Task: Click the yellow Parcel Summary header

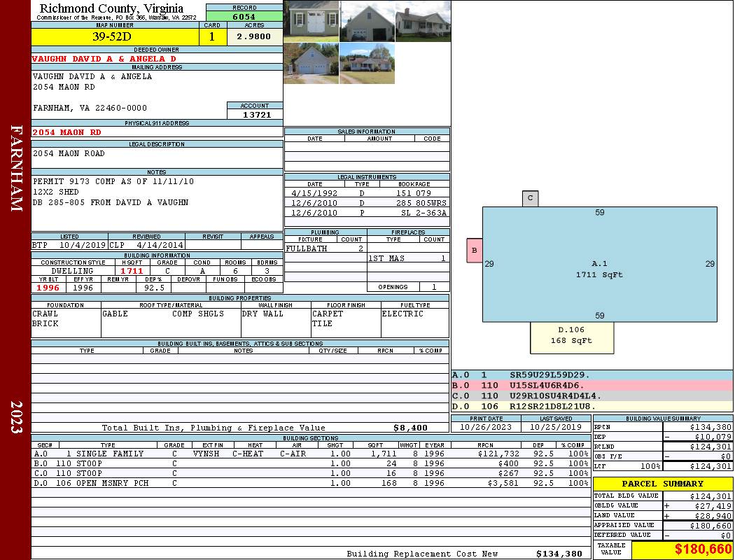Action: pos(663,484)
